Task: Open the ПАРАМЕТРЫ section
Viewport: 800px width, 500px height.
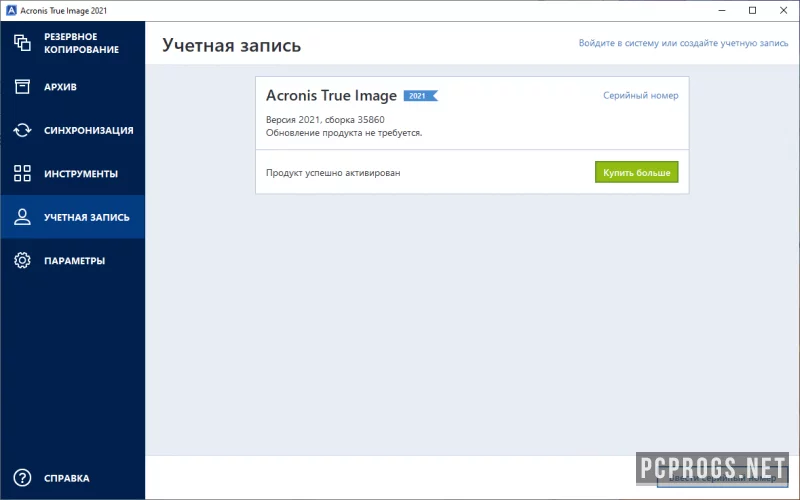Action: pos(72,260)
